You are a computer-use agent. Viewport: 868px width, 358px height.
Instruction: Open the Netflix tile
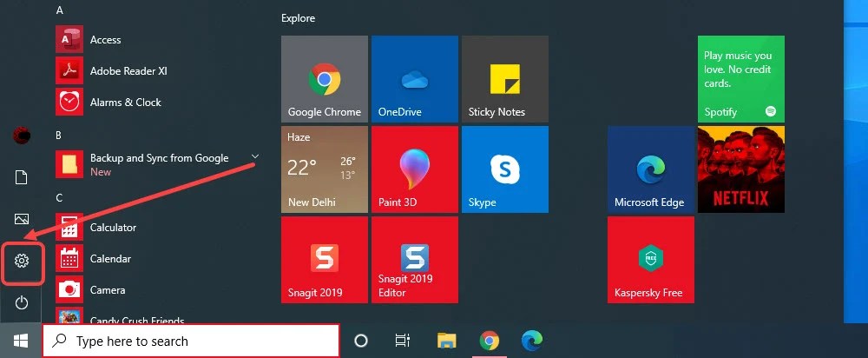pos(740,169)
